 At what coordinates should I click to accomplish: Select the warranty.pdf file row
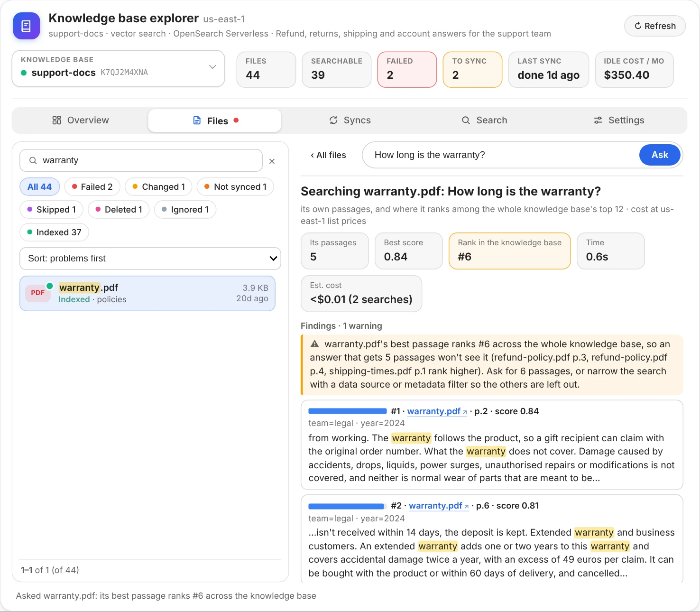pos(147,294)
